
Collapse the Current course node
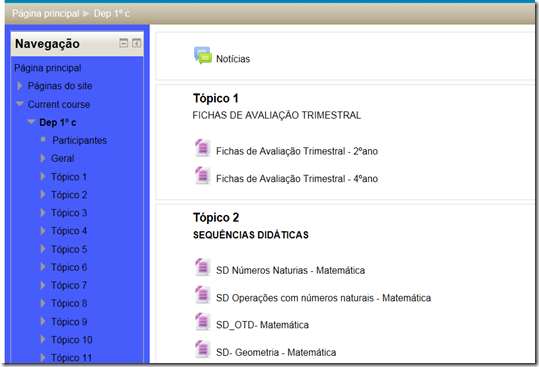(x=20, y=104)
